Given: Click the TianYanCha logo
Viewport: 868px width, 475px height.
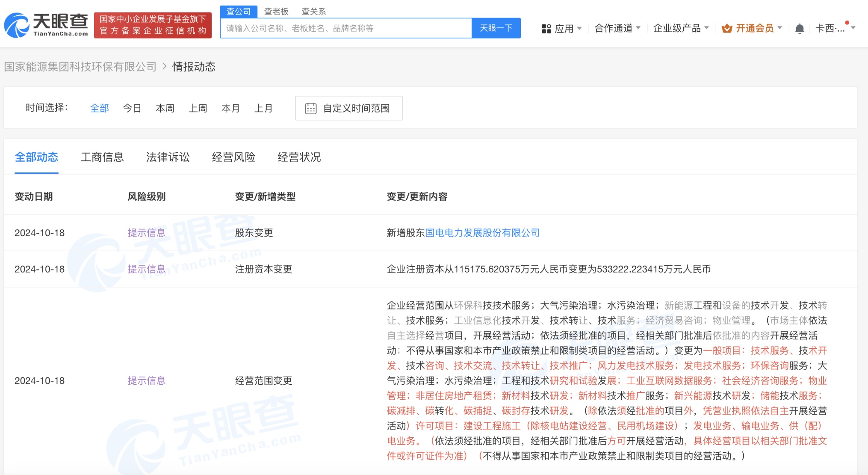Looking at the screenshot, I should pyautogui.click(x=46, y=25).
